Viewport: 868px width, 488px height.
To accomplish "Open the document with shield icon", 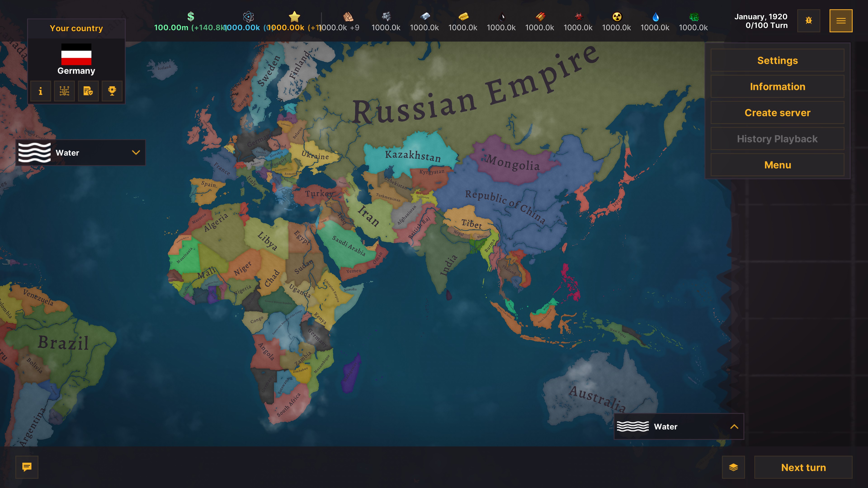I will pyautogui.click(x=88, y=91).
